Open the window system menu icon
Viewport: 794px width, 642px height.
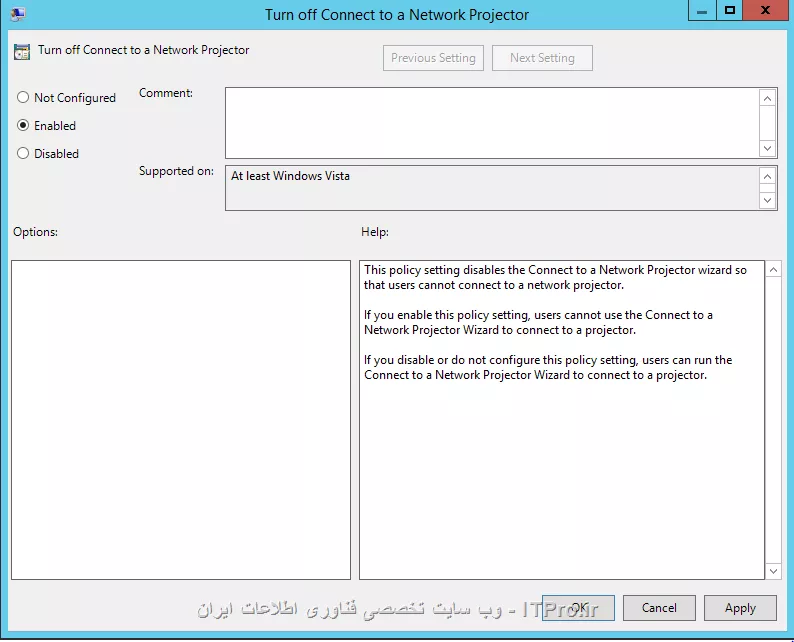tap(18, 13)
